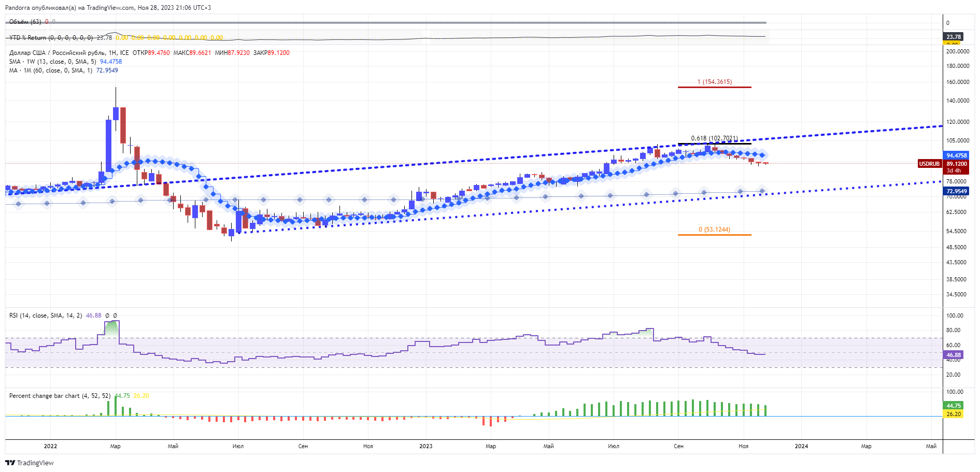The image size is (980, 472).
Task: Click the yellow 26.20 percent change label
Action: (954, 414)
